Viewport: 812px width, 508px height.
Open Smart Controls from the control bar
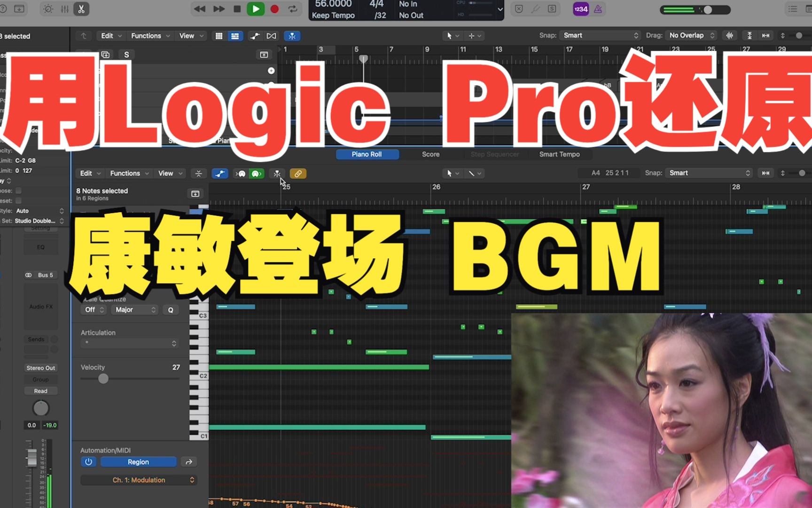48,9
